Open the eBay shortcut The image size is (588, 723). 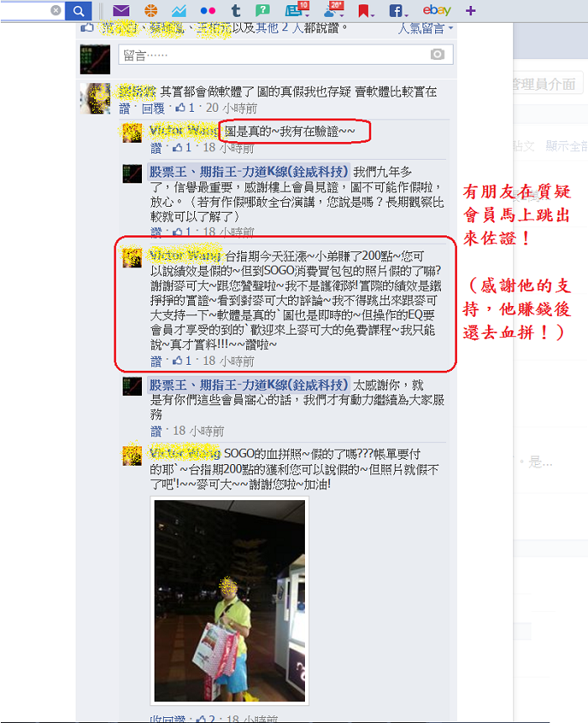click(437, 10)
